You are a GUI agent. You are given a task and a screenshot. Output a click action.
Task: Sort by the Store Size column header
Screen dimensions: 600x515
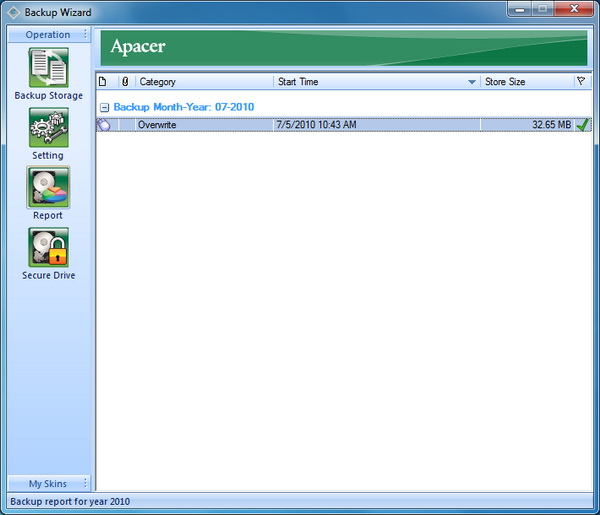(x=527, y=81)
